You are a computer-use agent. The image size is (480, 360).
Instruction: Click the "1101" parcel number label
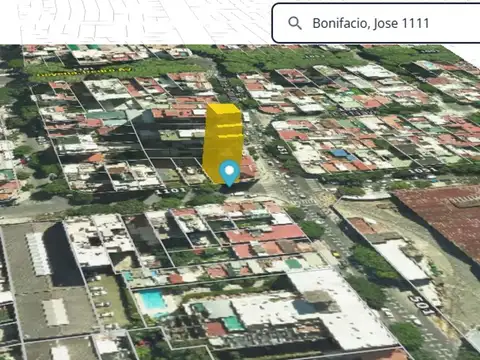(171, 191)
